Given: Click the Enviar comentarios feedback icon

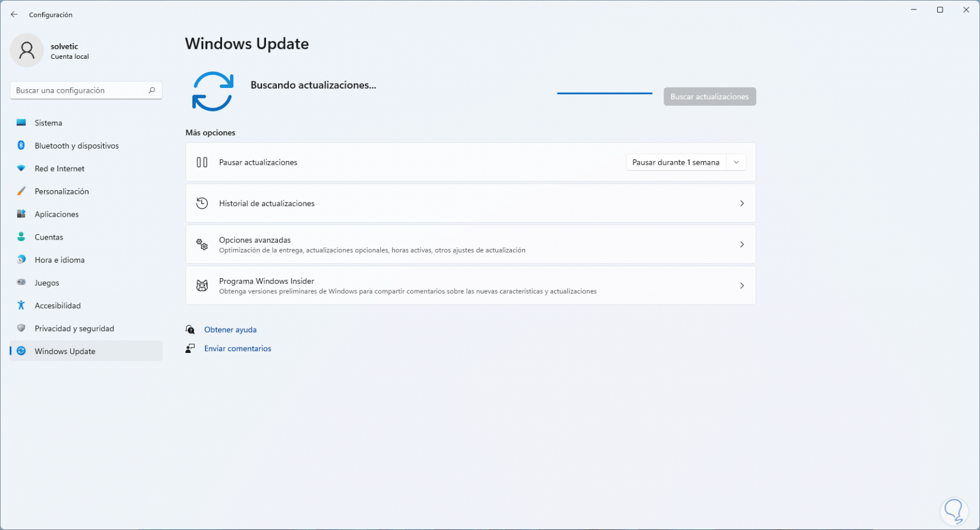Looking at the screenshot, I should pyautogui.click(x=190, y=349).
